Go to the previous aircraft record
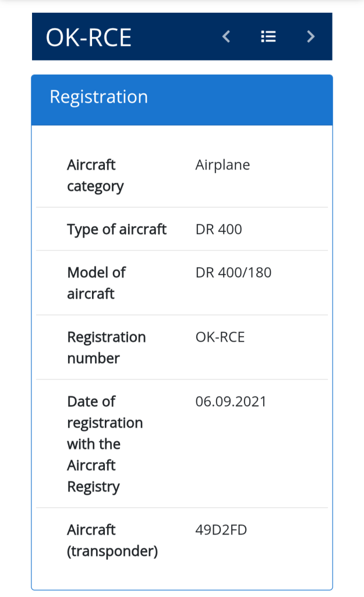This screenshot has width=364, height=597. 227,37
